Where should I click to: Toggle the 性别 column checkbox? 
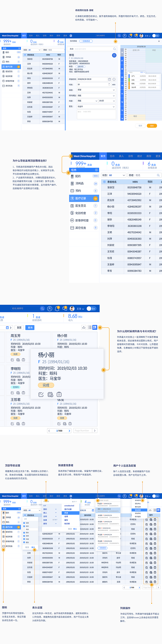[24, 526]
